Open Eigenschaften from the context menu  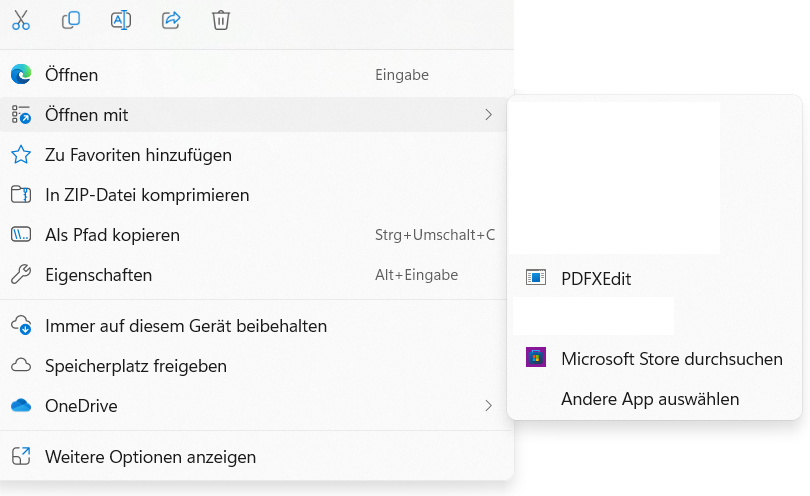(x=98, y=275)
